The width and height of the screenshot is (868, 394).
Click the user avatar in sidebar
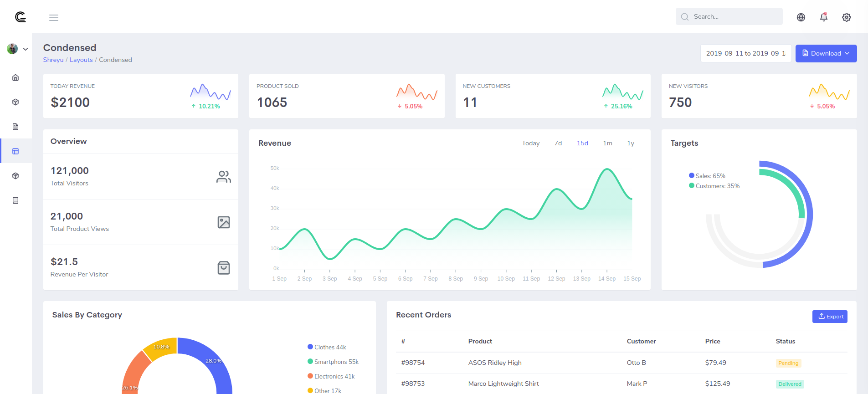click(12, 49)
